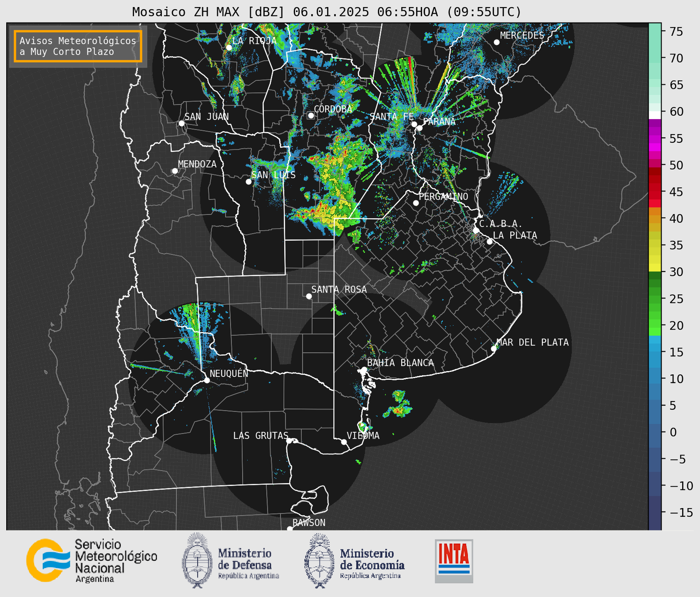Click the Ministerio de Defensa text
Viewport: 700px width, 597px height.
click(x=248, y=563)
